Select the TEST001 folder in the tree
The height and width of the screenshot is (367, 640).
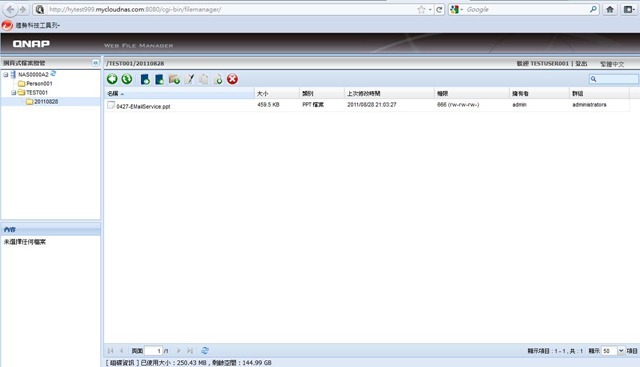37,93
